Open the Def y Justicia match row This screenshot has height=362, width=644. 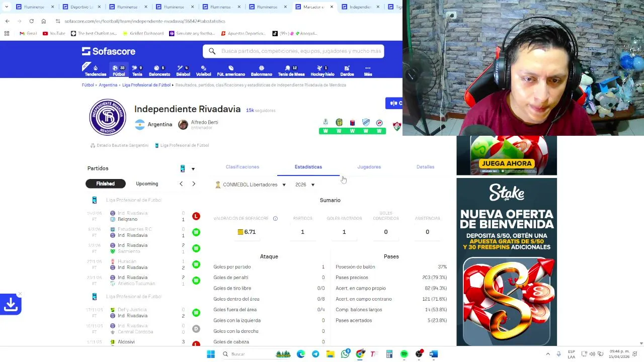tap(142, 313)
